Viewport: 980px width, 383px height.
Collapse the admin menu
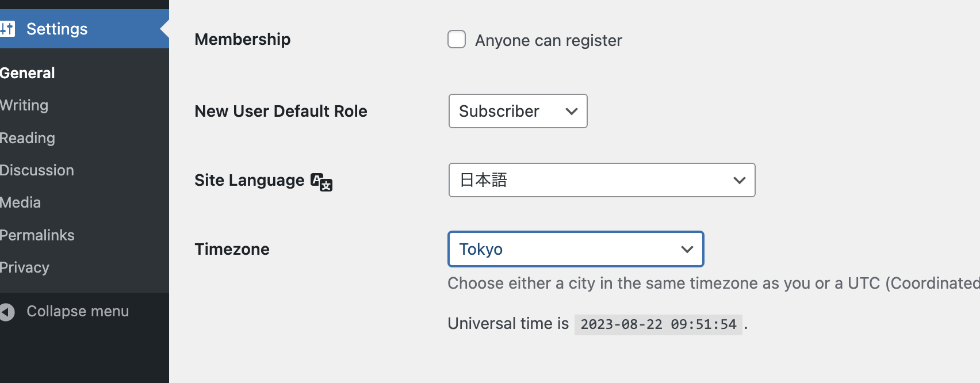tap(77, 311)
